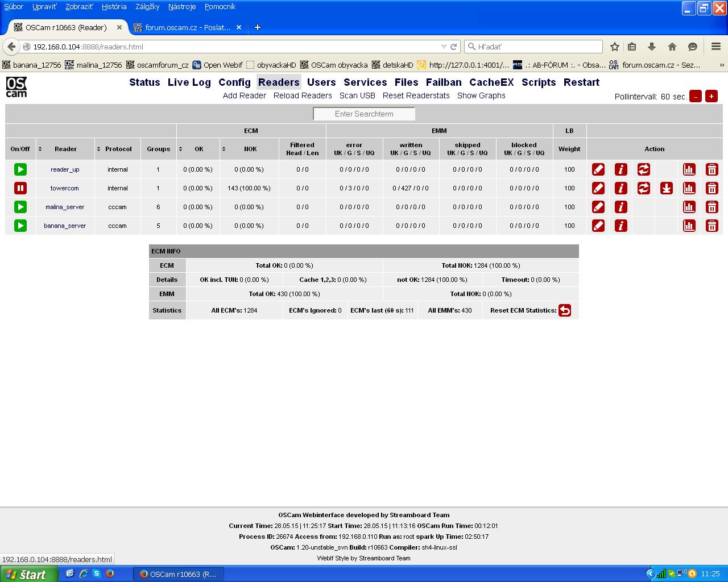728x582 pixels.
Task: Edit the banana_server reader
Action: pyautogui.click(x=598, y=226)
